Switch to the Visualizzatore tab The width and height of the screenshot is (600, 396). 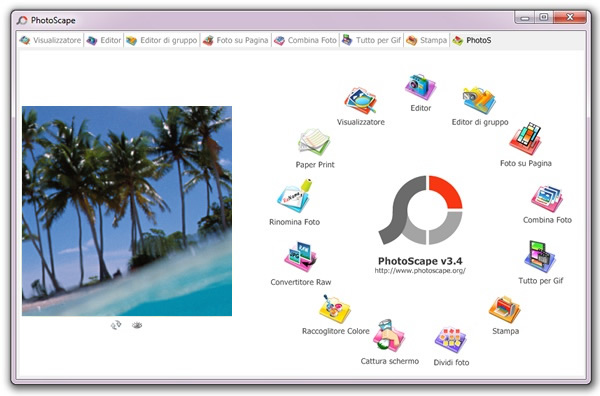(51, 40)
